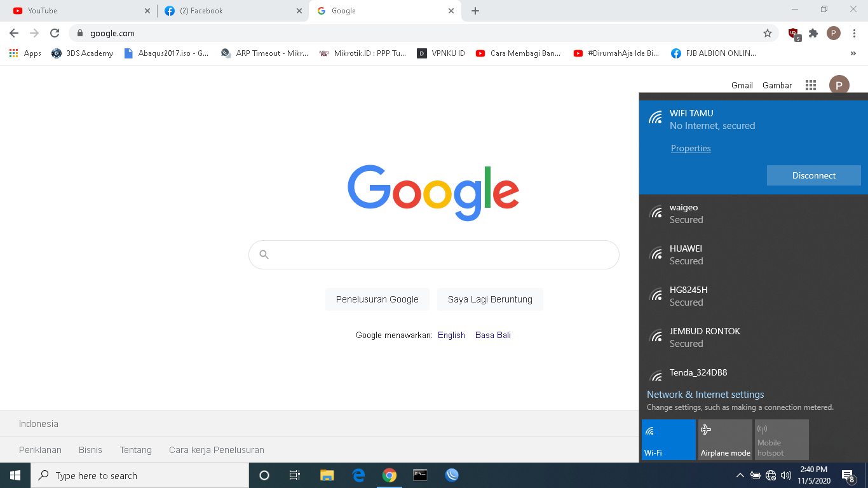The height and width of the screenshot is (488, 868).
Task: Open Task View in taskbar
Action: [295, 475]
